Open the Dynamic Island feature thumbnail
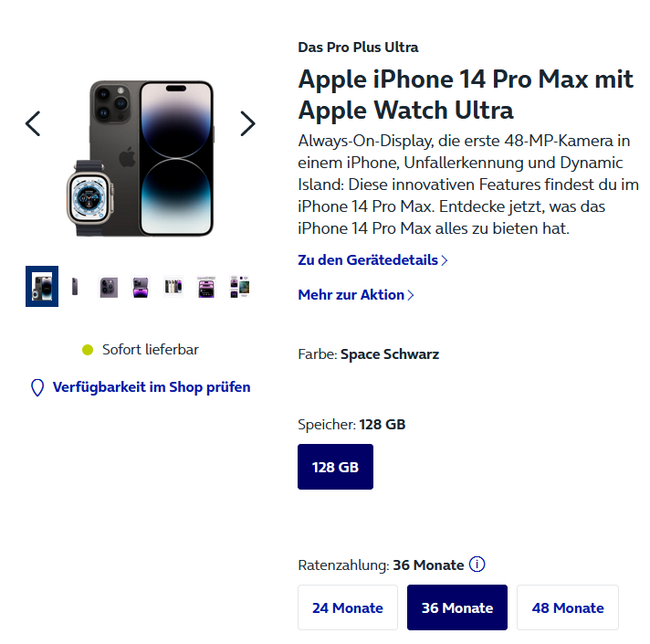The image size is (650, 644). coord(206,287)
